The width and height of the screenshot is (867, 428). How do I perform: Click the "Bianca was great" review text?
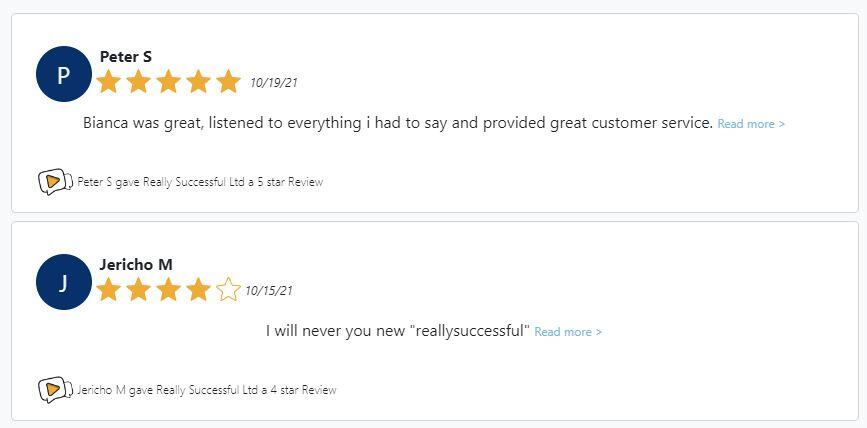click(x=397, y=123)
